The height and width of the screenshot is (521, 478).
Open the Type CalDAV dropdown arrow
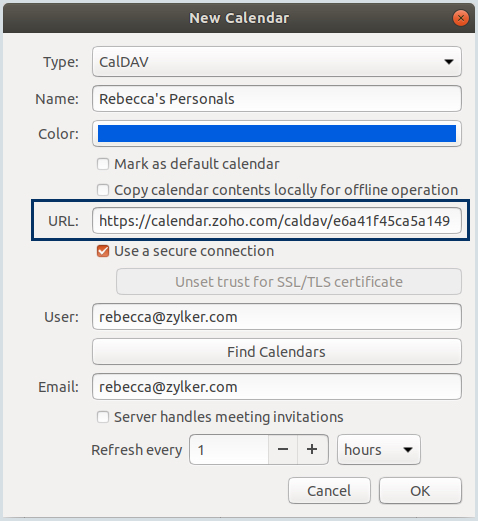point(449,62)
